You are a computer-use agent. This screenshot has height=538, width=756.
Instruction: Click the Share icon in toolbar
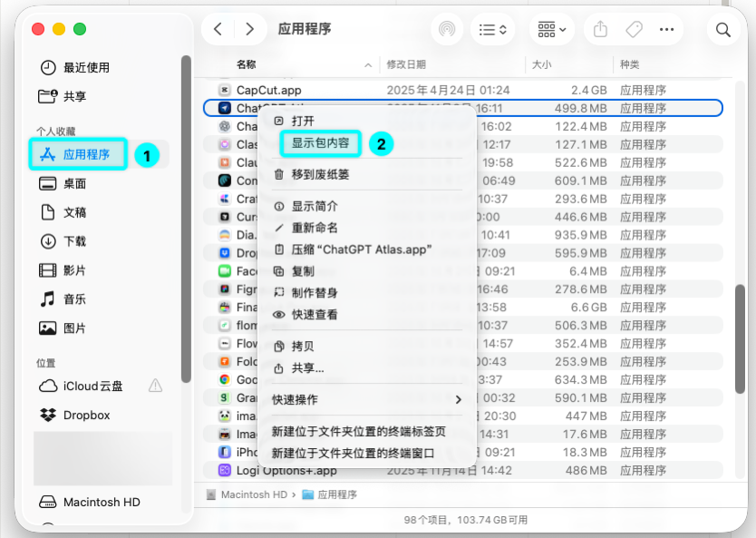pyautogui.click(x=600, y=29)
